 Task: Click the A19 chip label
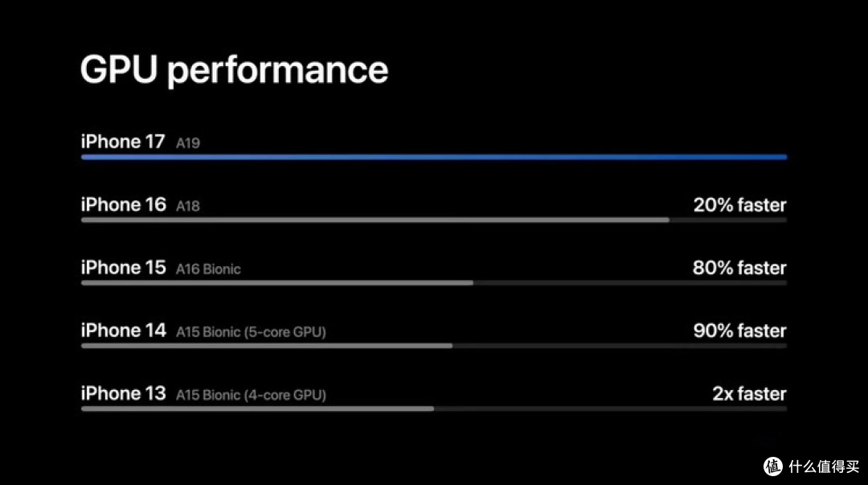click(187, 143)
